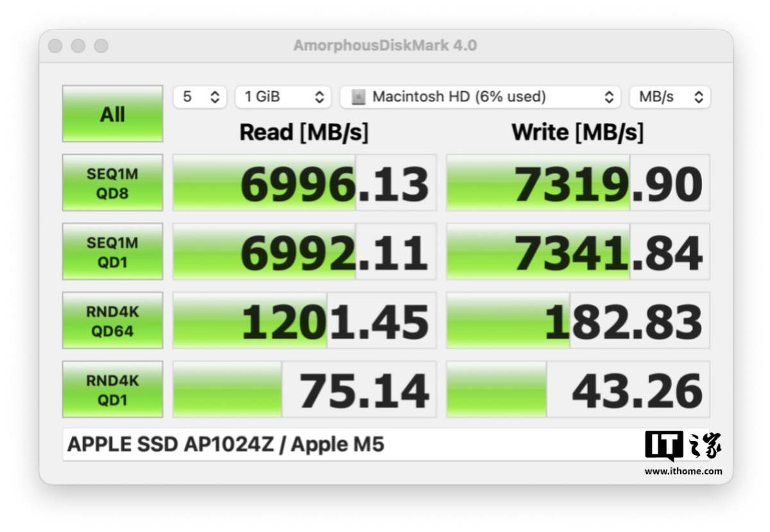Run the SEQ1M QD8 test

pyautogui.click(x=112, y=183)
